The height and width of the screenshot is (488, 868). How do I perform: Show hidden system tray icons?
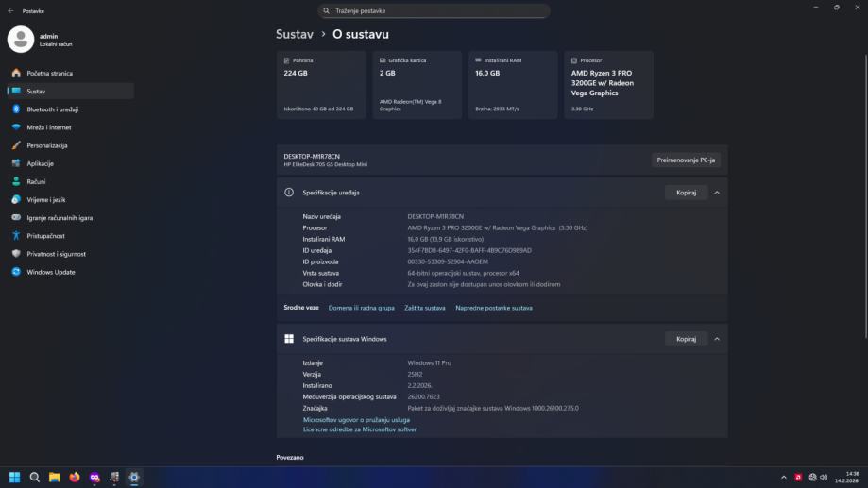pos(783,478)
